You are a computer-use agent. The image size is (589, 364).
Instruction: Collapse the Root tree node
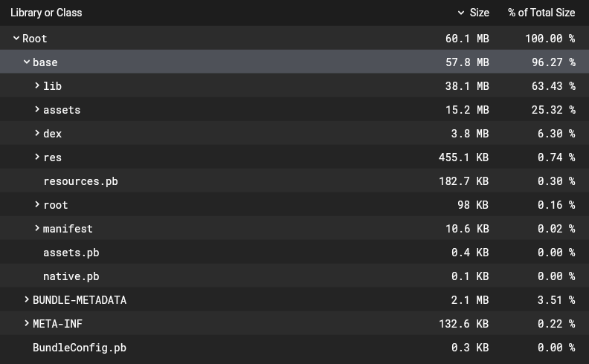coord(16,39)
